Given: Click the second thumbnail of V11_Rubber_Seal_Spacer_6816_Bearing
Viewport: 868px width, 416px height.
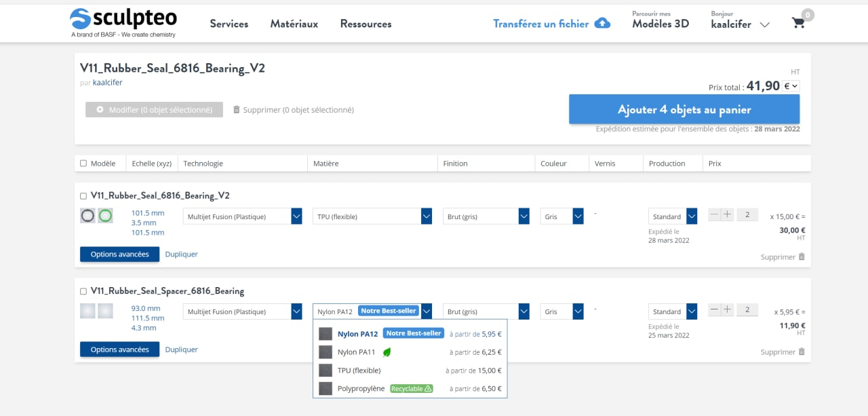Looking at the screenshot, I should [x=105, y=311].
